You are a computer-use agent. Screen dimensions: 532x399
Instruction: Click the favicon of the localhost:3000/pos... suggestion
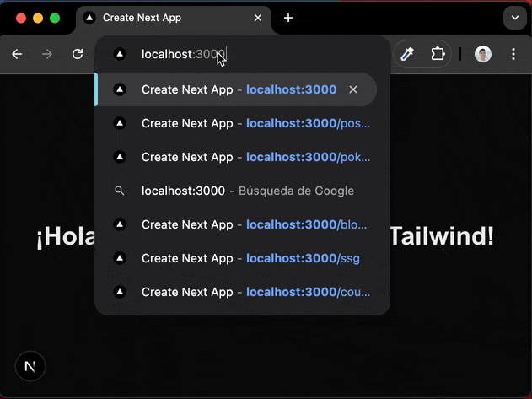tap(120, 123)
